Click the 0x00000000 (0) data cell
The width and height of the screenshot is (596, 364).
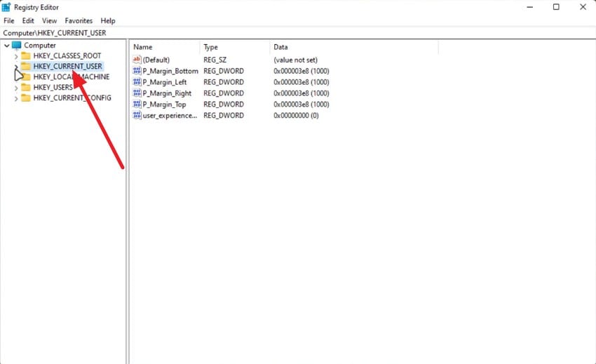[296, 115]
